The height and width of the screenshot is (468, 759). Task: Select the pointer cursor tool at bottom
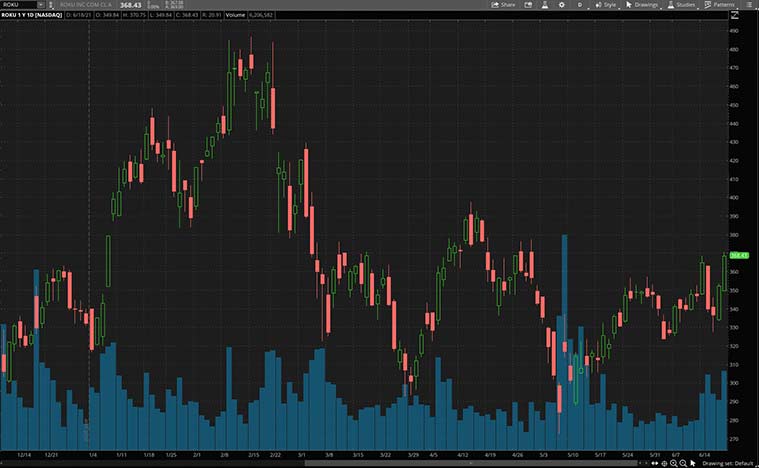[x=692, y=463]
